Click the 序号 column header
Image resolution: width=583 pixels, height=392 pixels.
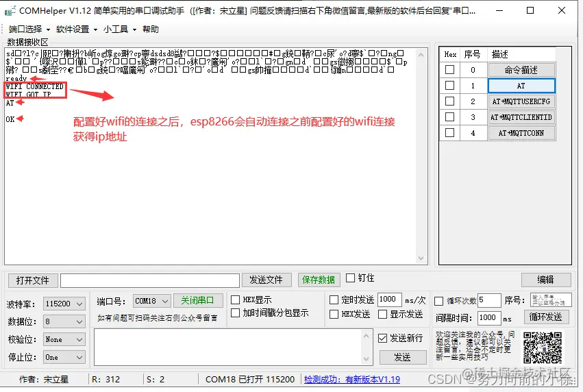pyautogui.click(x=473, y=54)
